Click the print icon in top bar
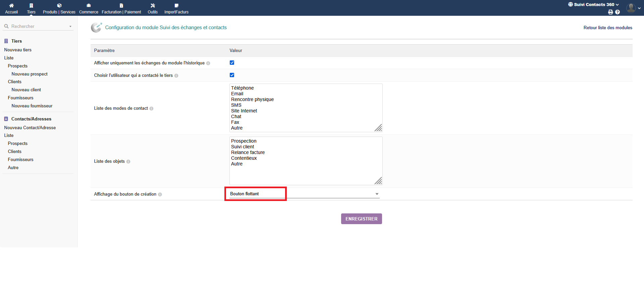Viewport: 644px width, 304px height. coord(610,12)
